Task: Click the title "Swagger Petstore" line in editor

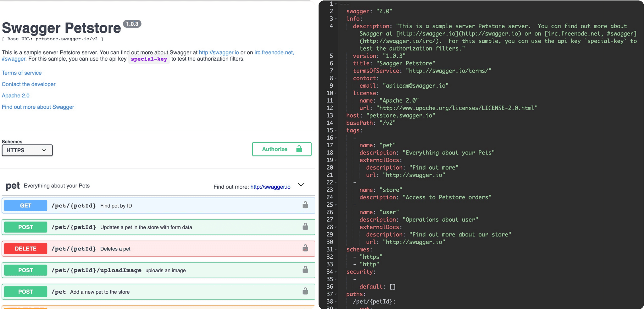Action: 394,63
